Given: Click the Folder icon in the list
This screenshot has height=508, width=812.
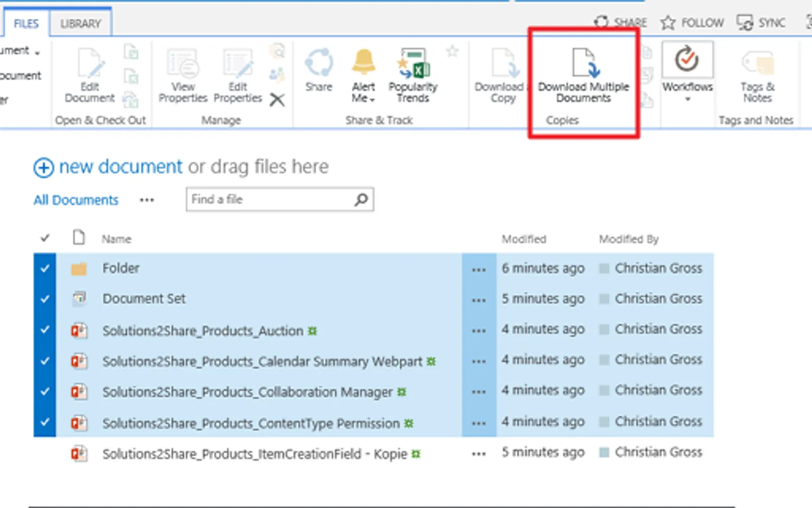Looking at the screenshot, I should [x=79, y=269].
